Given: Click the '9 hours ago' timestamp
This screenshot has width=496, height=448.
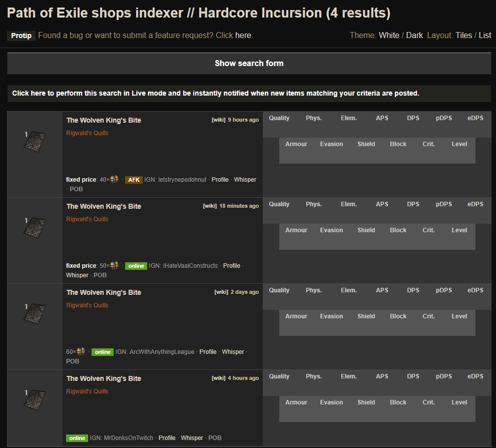Looking at the screenshot, I should click(243, 120).
